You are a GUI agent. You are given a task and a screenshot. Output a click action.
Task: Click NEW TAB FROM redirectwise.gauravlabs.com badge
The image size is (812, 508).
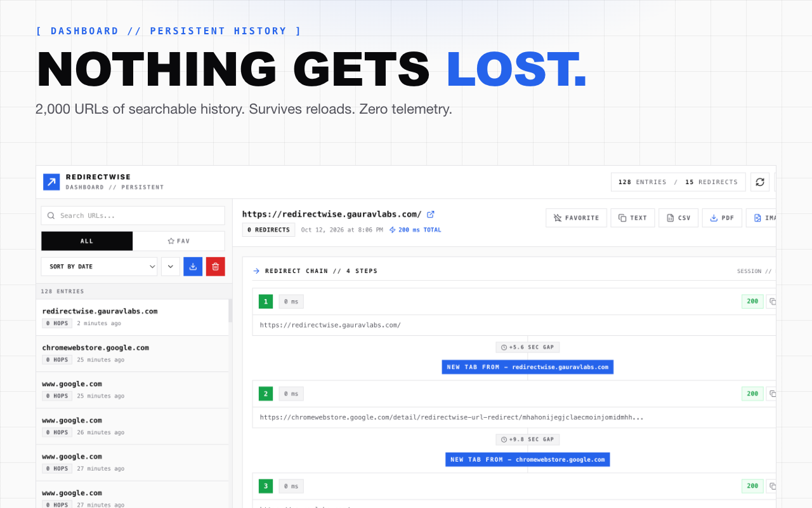[528, 367]
